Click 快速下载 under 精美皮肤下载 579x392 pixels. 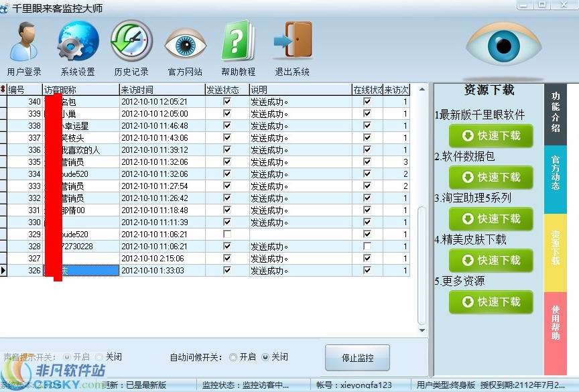[491, 260]
